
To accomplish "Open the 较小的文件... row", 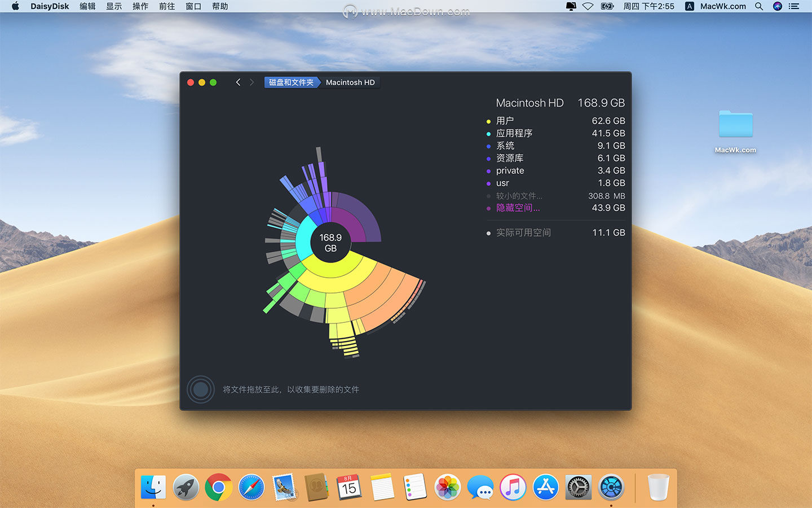I will tap(555, 196).
